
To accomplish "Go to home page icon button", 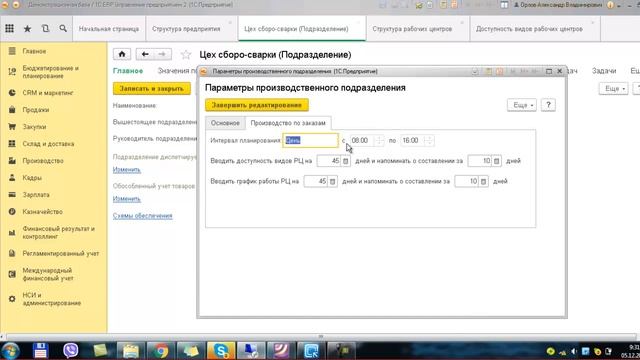I will (122, 54).
